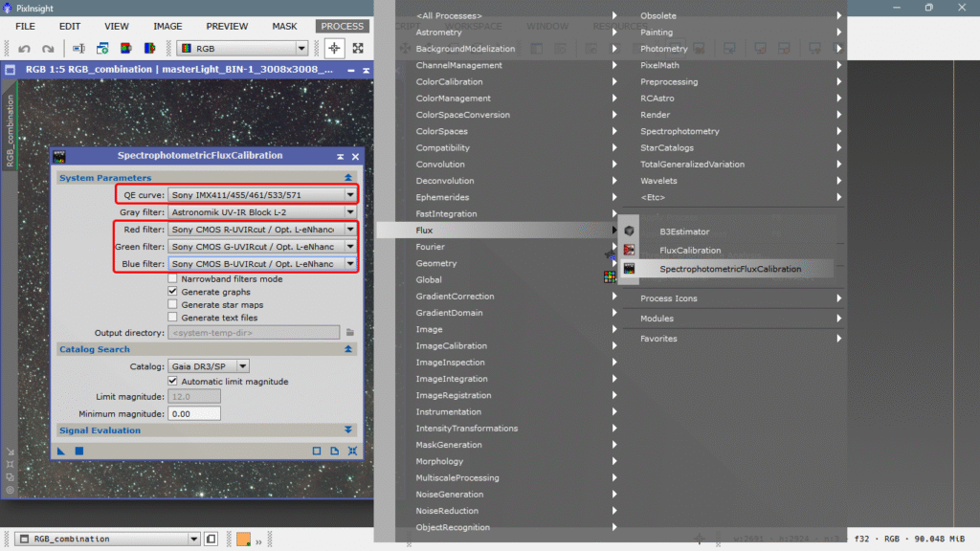Click the fit-to-screen arrows icon
The image size is (980, 551).
[358, 49]
